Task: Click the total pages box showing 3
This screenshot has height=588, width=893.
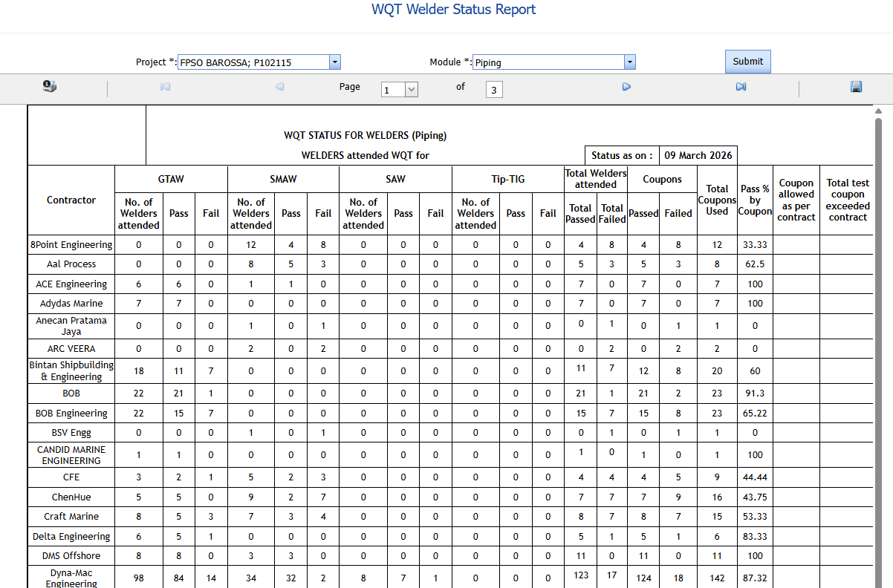Action: 494,90
